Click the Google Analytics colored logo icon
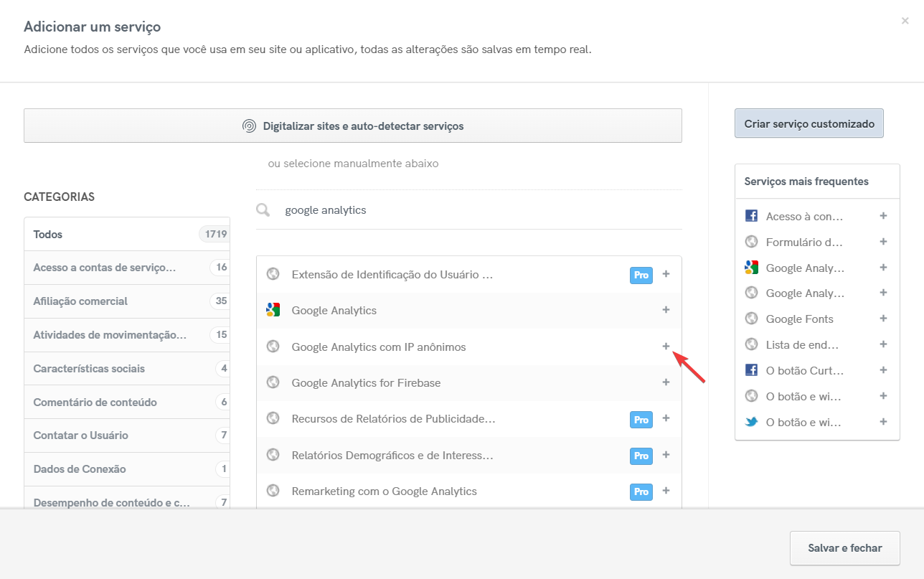The image size is (924, 579). 273,310
